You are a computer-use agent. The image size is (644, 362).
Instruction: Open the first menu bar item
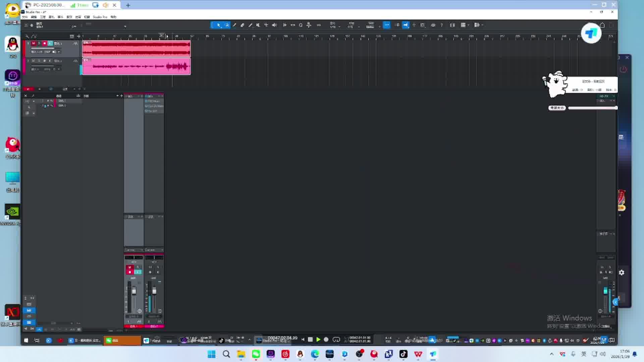pyautogui.click(x=25, y=17)
